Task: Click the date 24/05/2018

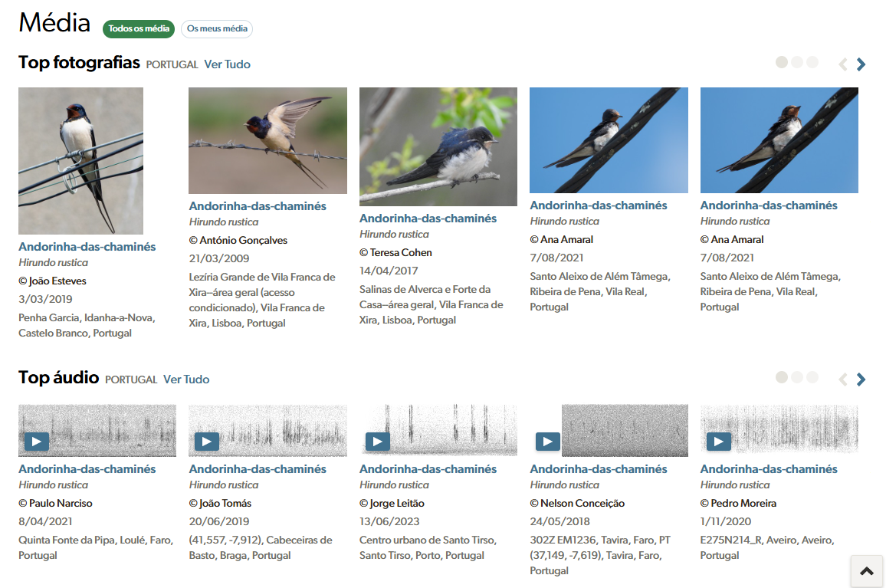Action: coord(559,521)
